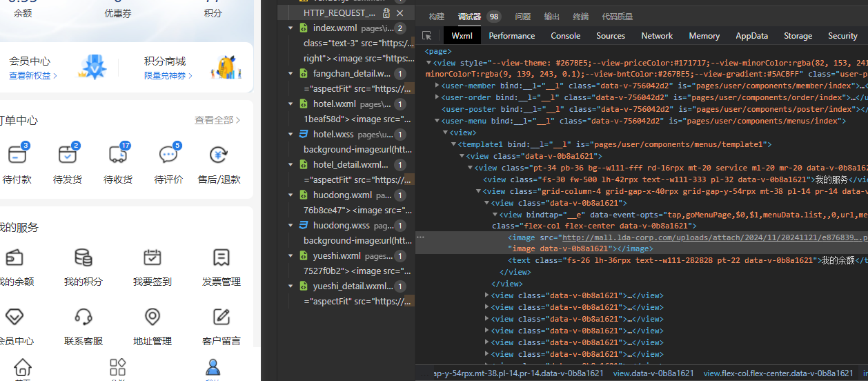Tap the 联系客服 headset icon
The height and width of the screenshot is (381, 868).
click(x=83, y=317)
